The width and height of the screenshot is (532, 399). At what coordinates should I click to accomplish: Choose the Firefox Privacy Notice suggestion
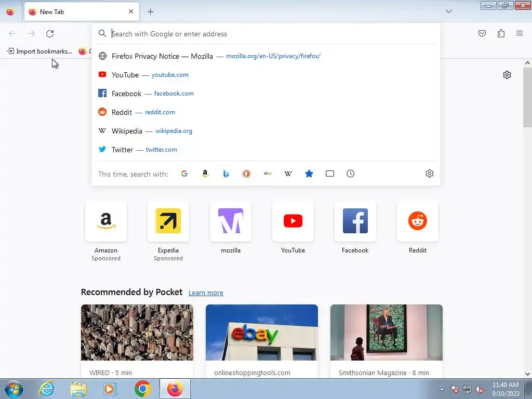tap(266, 56)
